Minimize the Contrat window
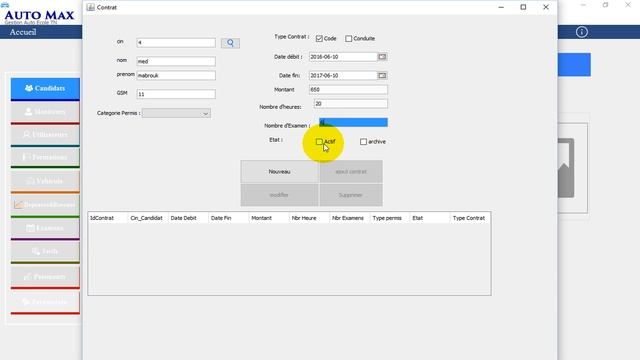Viewport: 640px width, 360px height. point(501,7)
